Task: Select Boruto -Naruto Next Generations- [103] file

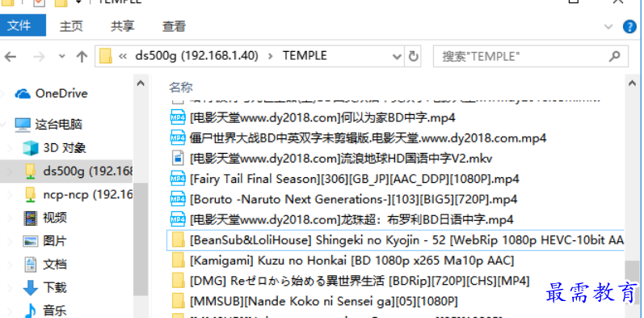Action: pos(353,199)
